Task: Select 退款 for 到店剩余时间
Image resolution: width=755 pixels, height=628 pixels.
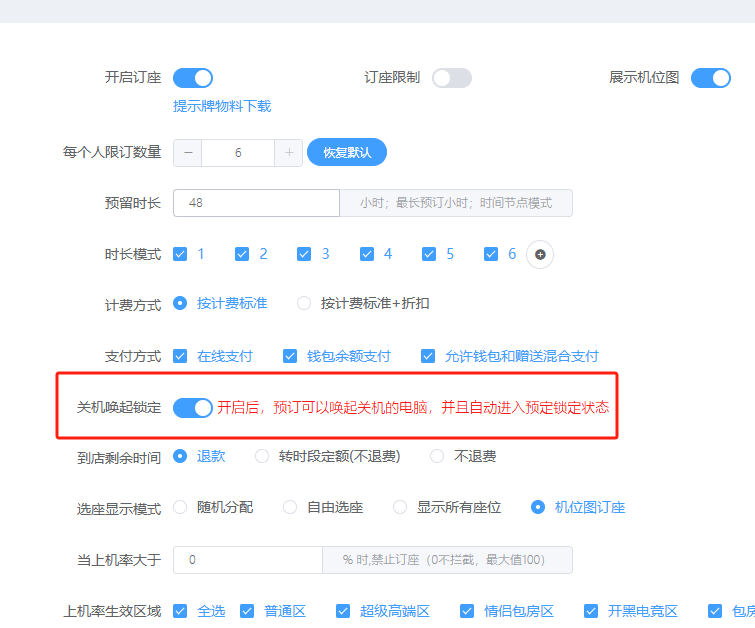Action: pos(180,456)
